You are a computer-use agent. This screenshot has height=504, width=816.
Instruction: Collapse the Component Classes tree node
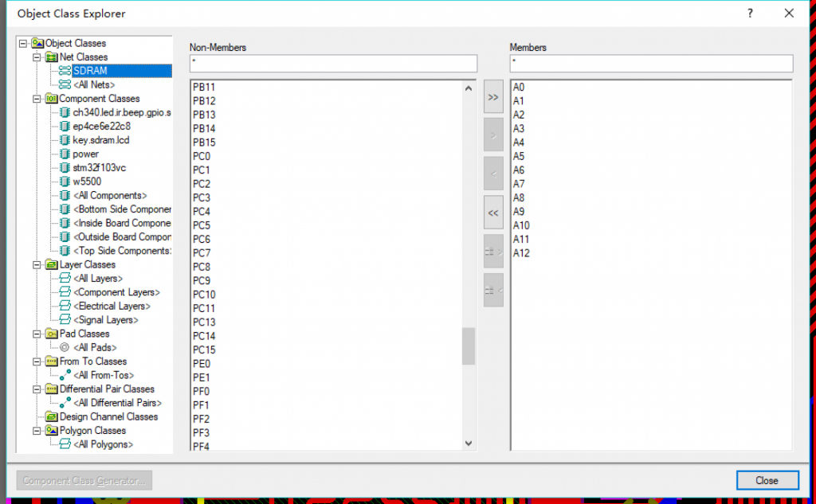(36, 99)
